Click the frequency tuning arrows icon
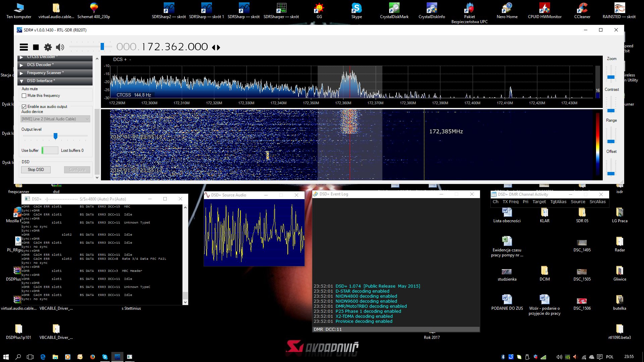The image size is (644, 362). (x=216, y=47)
